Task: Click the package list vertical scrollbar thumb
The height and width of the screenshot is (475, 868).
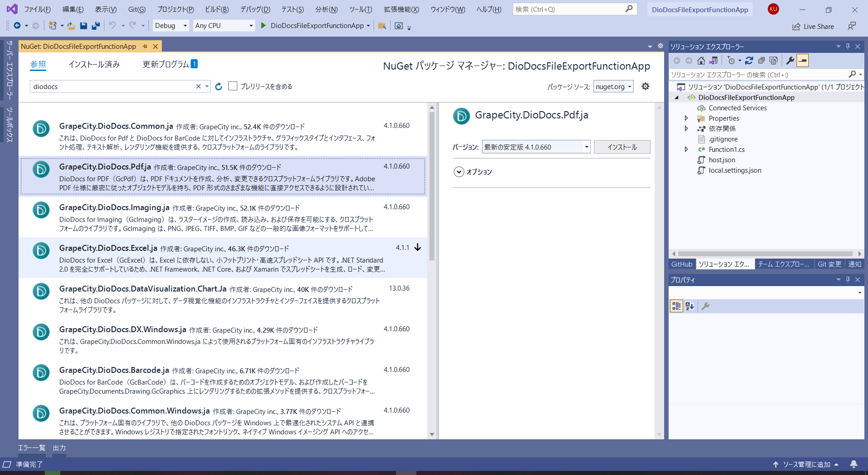Action: point(432,185)
